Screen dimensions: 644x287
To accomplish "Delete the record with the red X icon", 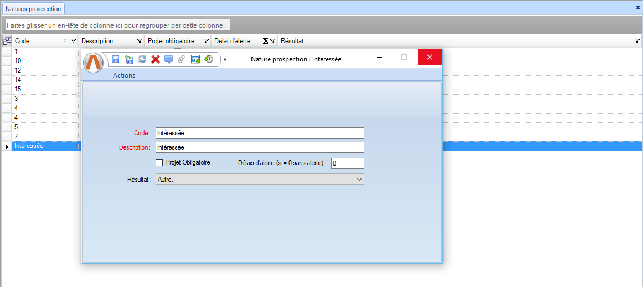I will [x=156, y=59].
